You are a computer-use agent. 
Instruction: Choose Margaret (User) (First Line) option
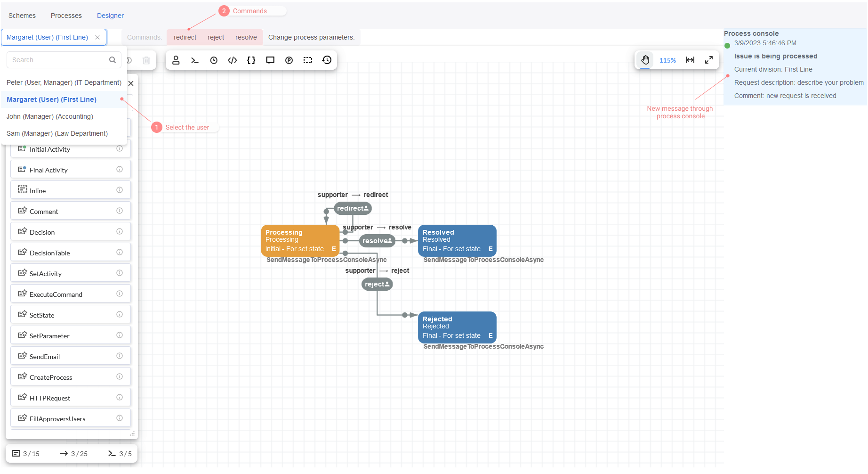(x=64, y=99)
